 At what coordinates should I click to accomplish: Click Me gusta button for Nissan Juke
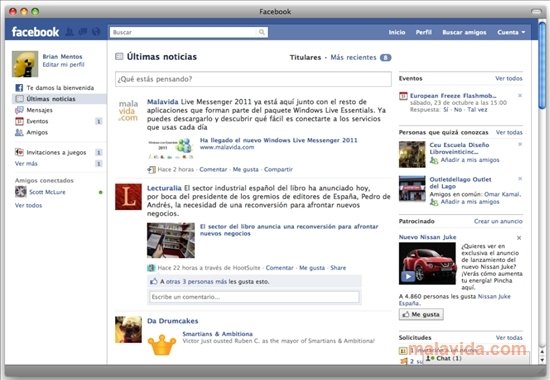[x=421, y=314]
